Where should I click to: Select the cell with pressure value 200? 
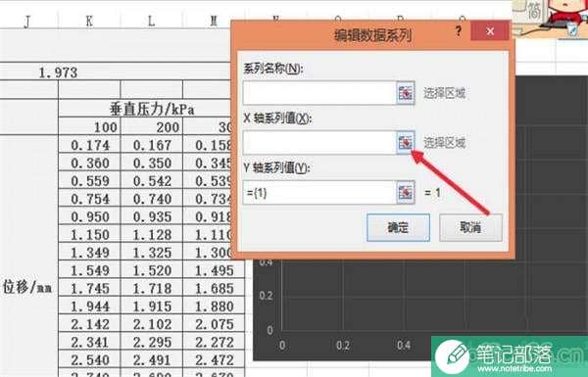coord(152,126)
